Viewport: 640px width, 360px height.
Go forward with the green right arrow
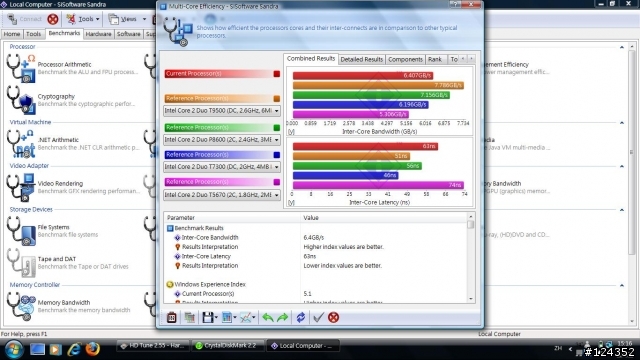(282, 318)
